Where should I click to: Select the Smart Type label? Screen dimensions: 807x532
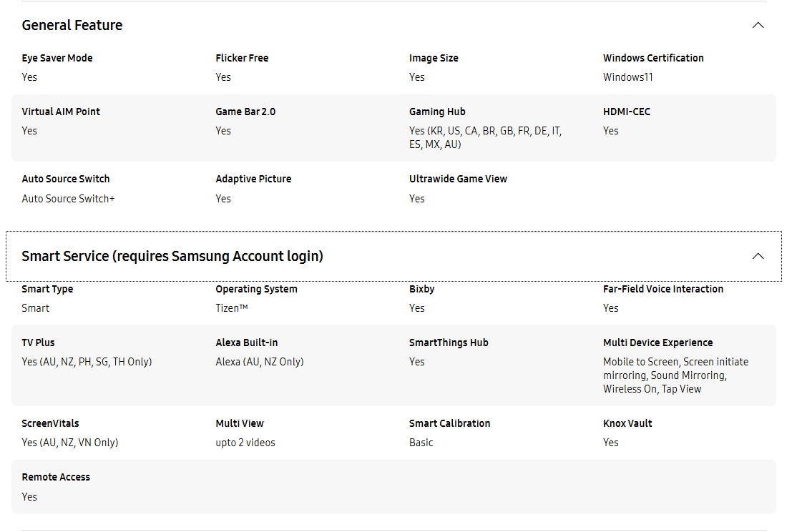coord(47,289)
